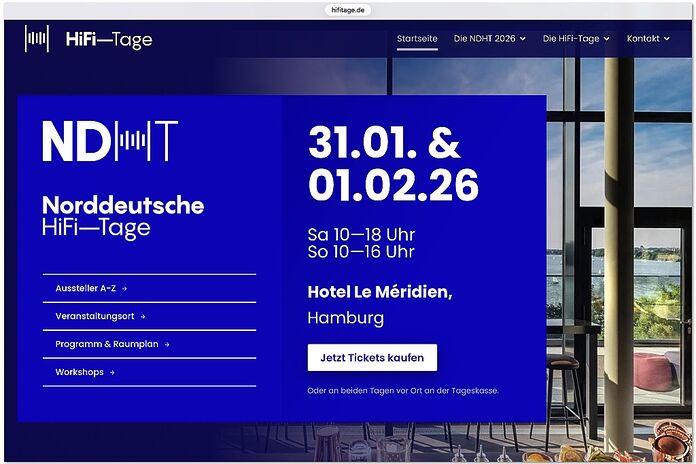Open the Programm & Raumplan link
696x464 pixels.
click(107, 344)
